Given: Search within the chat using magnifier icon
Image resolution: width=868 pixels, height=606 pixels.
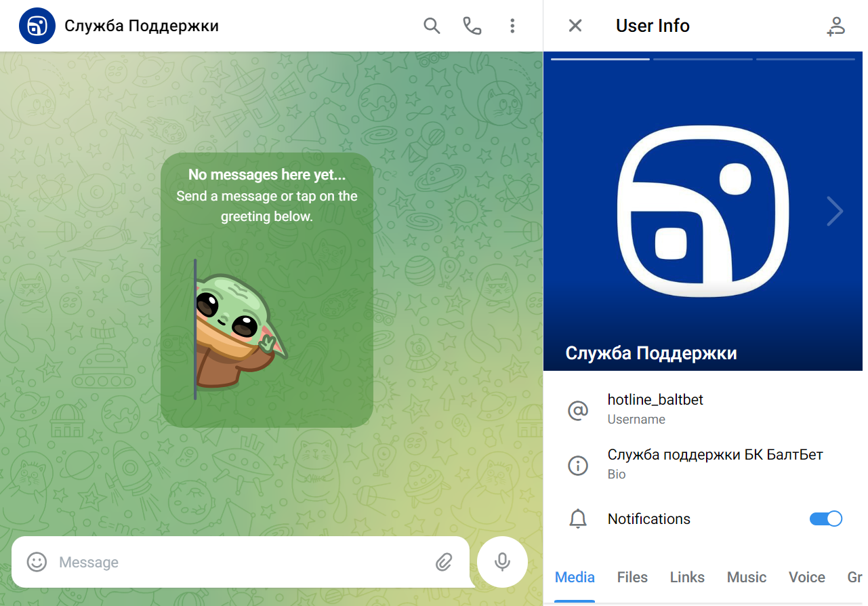Looking at the screenshot, I should click(432, 26).
